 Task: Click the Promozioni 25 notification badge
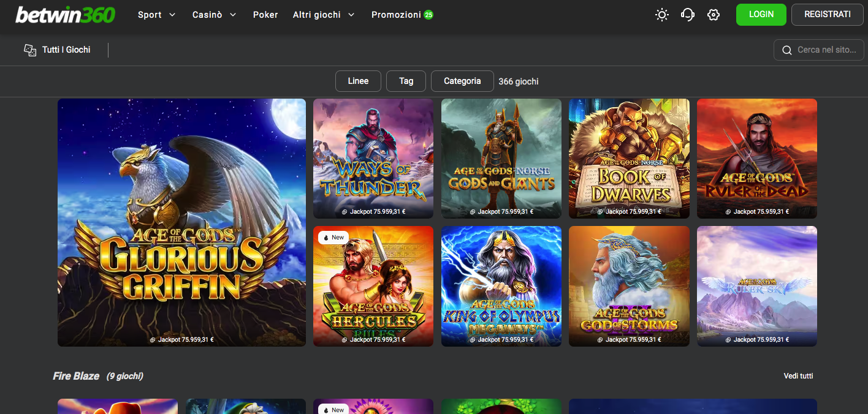click(428, 15)
